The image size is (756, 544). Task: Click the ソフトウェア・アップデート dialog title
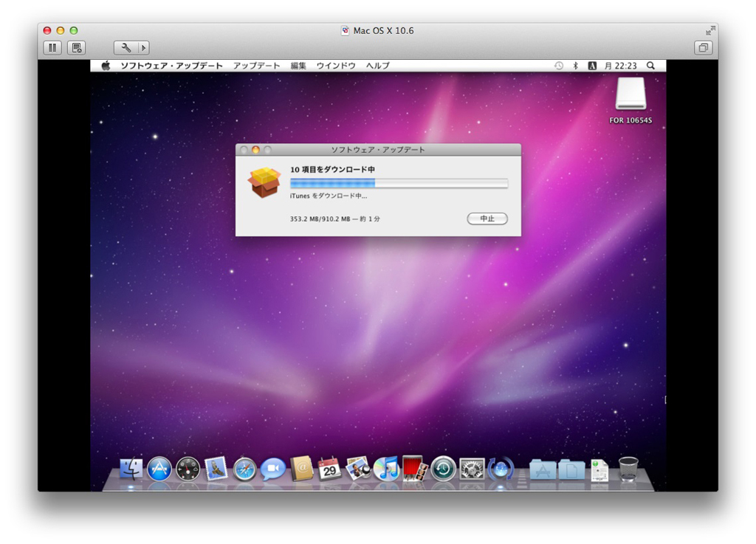(x=378, y=150)
